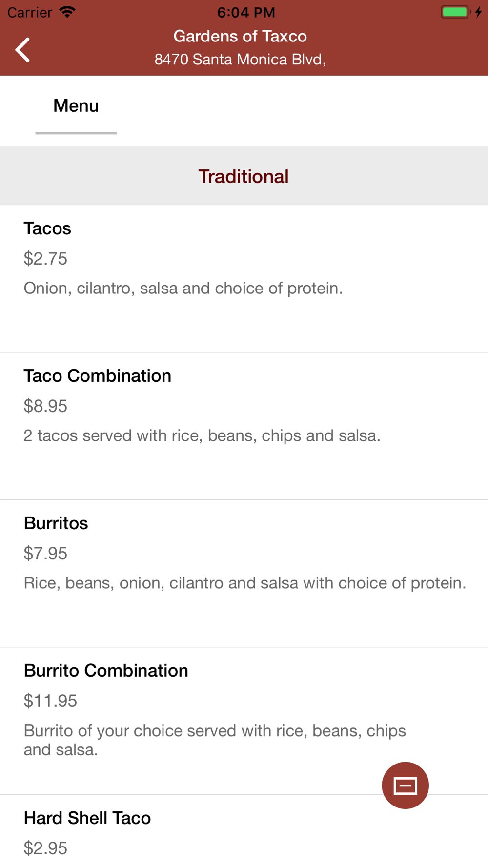The image size is (488, 868).
Task: Tap the $11.95 price label
Action: 50,701
